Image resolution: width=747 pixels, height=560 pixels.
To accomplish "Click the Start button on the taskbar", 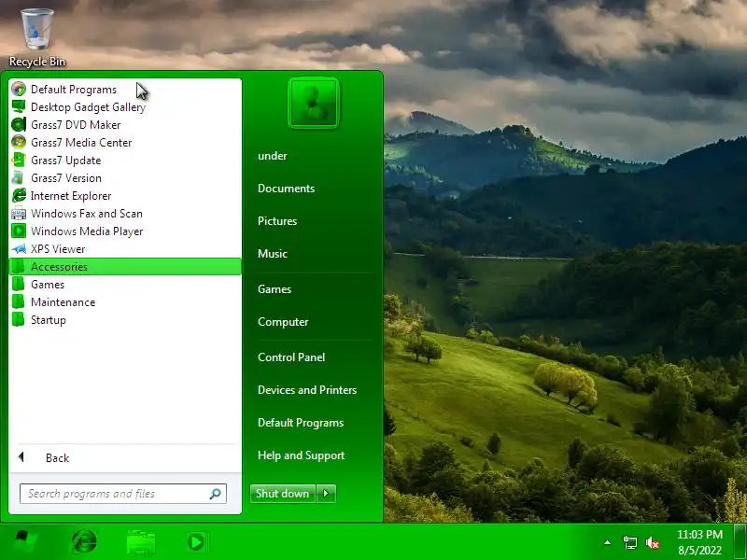I will (x=24, y=542).
